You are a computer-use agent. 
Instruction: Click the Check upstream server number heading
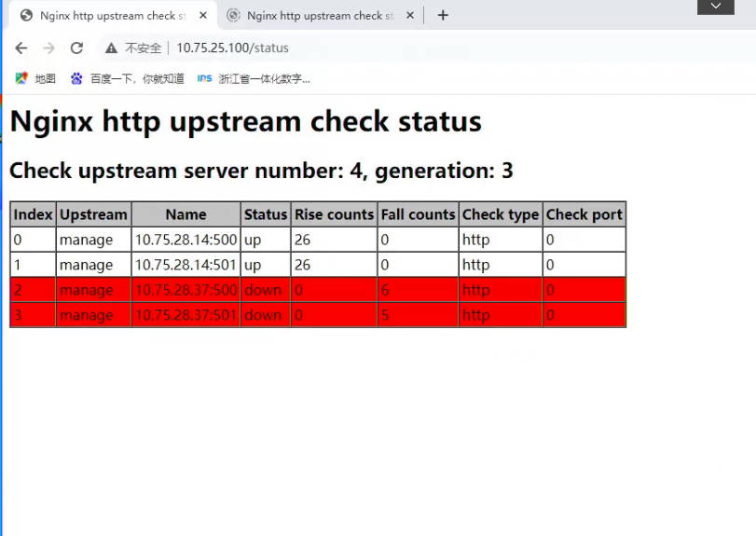coord(261,171)
